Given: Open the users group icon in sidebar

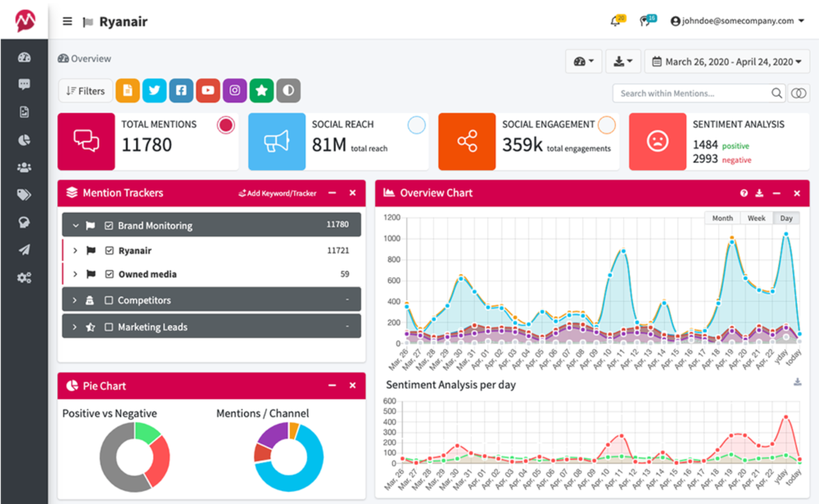Looking at the screenshot, I should point(24,168).
